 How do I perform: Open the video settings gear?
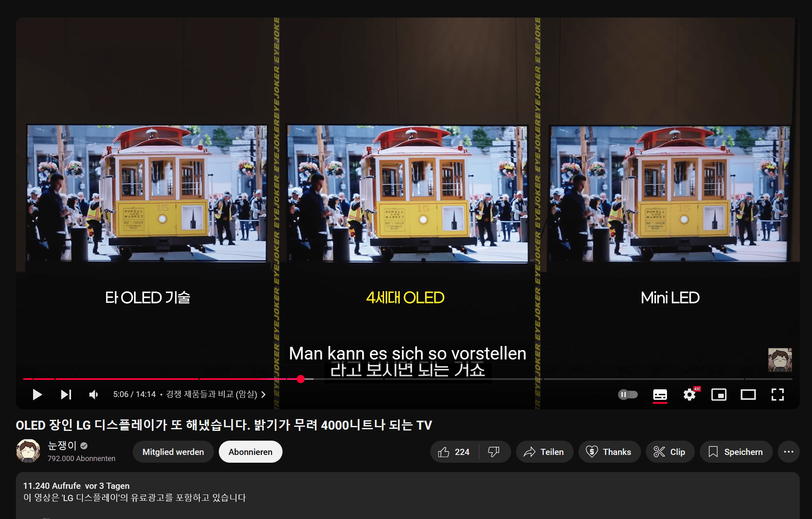[690, 395]
